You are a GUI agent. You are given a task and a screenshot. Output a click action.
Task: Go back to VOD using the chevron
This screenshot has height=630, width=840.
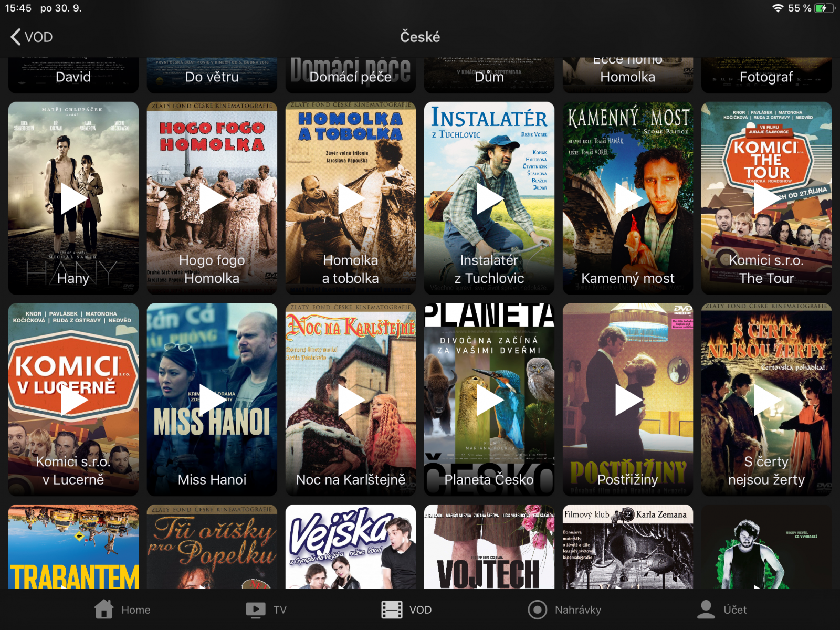31,37
